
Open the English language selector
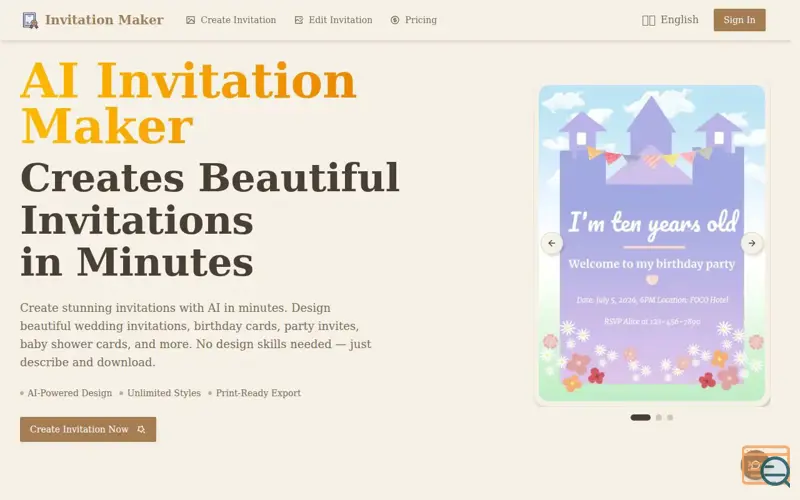(670, 20)
